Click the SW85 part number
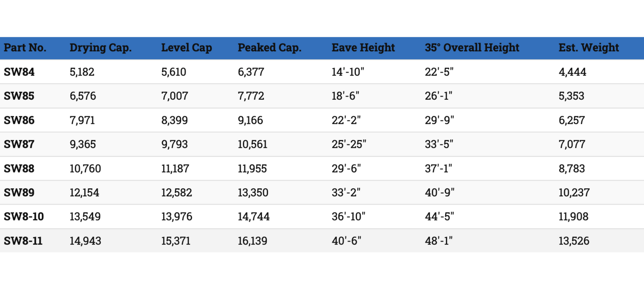 click(19, 96)
